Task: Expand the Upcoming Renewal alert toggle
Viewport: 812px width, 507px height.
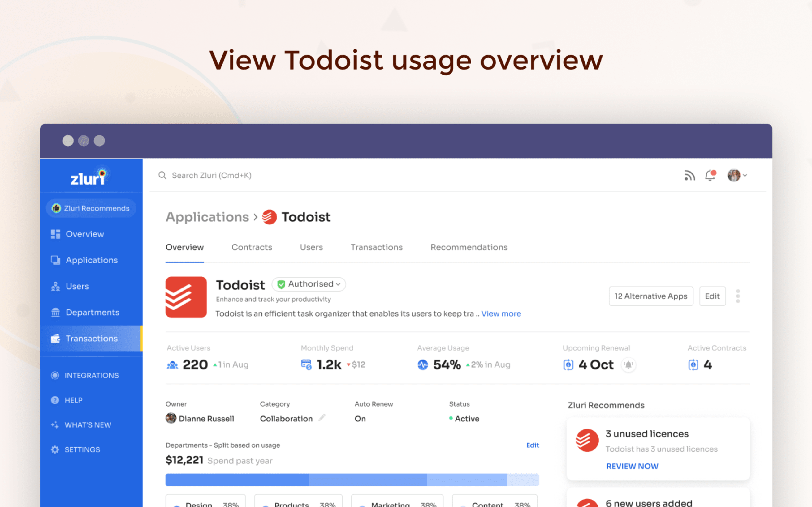Action: pyautogui.click(x=628, y=364)
